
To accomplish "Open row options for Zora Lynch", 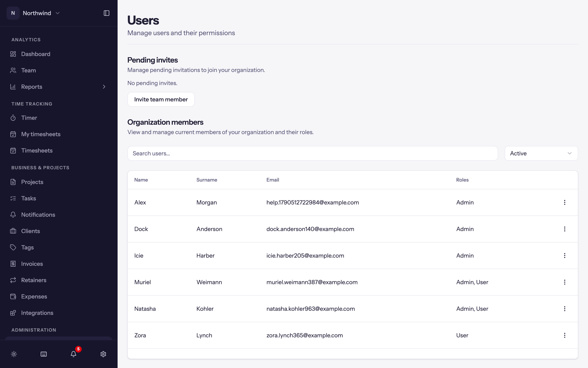I will 565,335.
